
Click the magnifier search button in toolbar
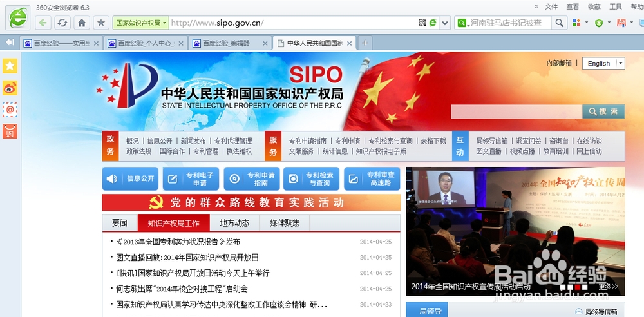pos(559,23)
